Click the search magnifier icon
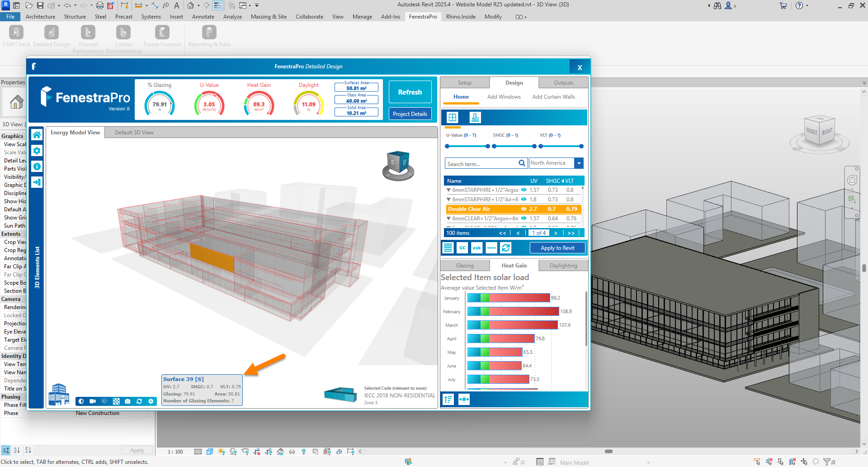This screenshot has height=467, width=868. (x=522, y=163)
